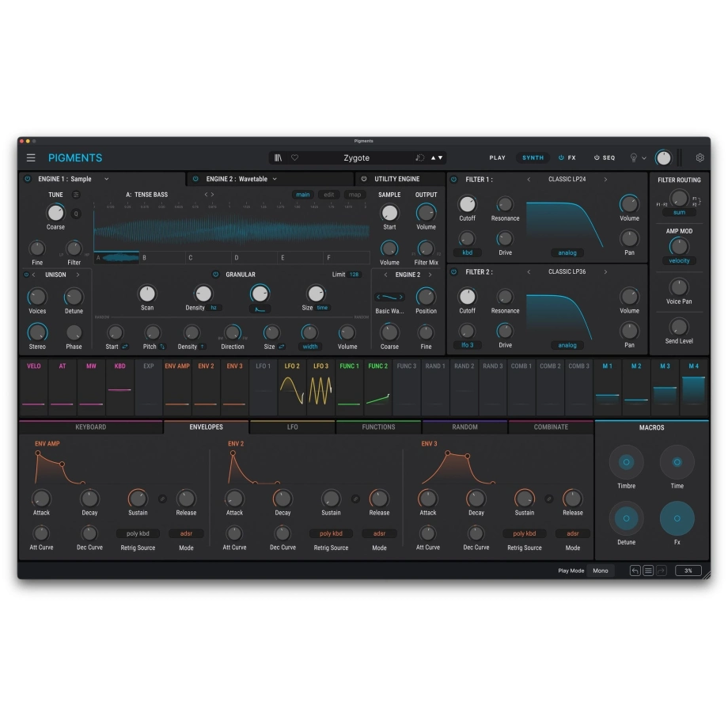Open the preset library browser icon
The width and height of the screenshot is (728, 728).
278,157
